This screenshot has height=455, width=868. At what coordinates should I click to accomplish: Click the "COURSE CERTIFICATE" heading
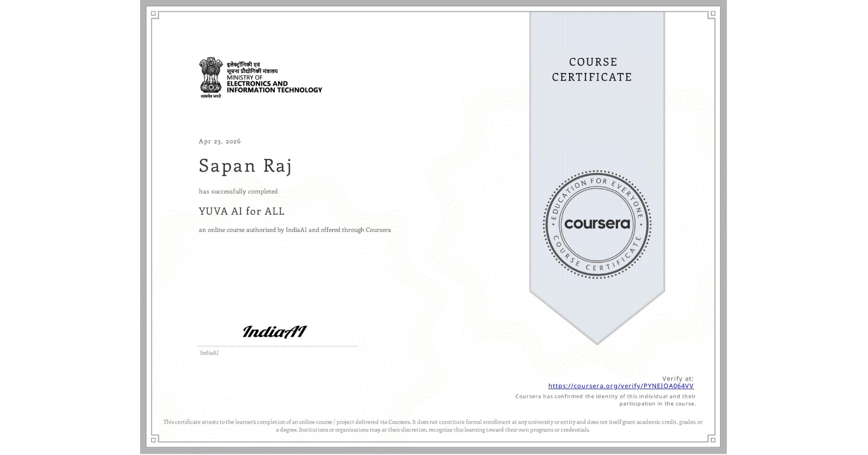(592, 69)
